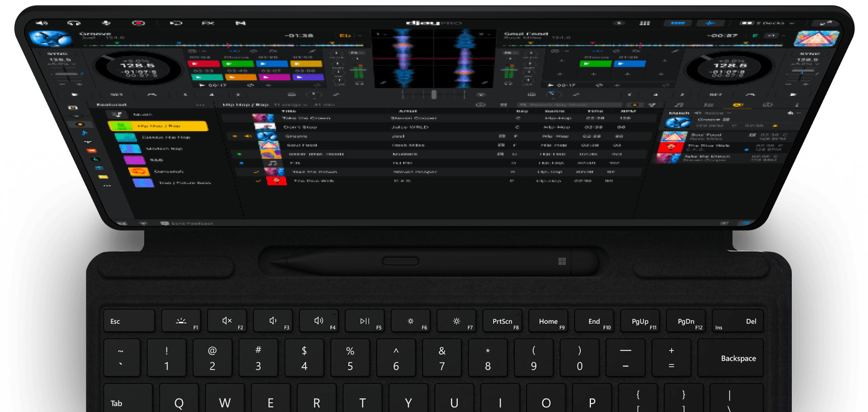The width and height of the screenshot is (868, 412).
Task: Trigger the orange cue pad on deck 1
Action: 241,77
